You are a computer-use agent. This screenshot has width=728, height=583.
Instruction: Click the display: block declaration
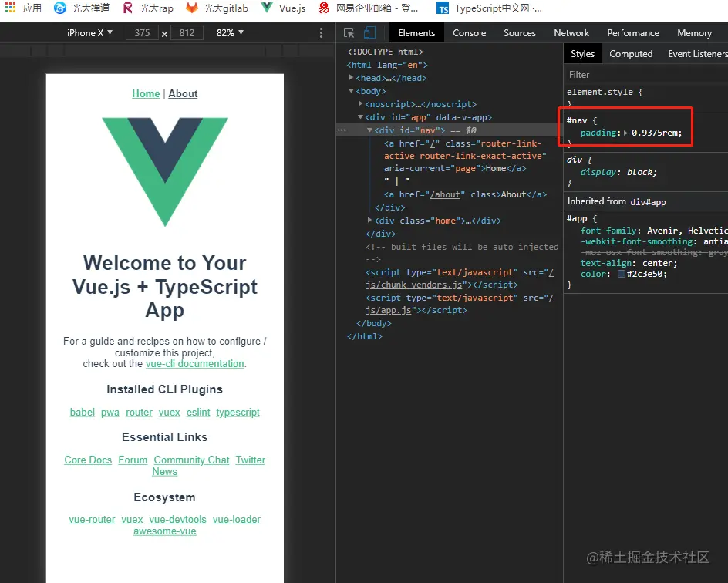tap(618, 172)
